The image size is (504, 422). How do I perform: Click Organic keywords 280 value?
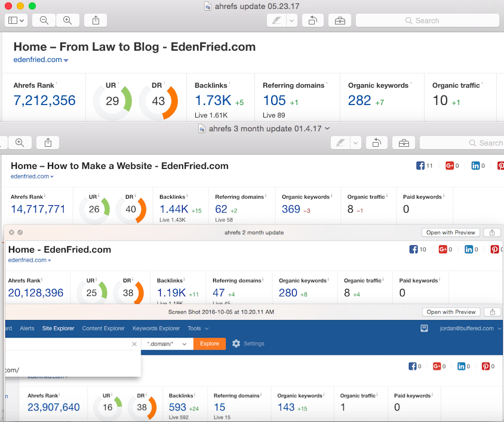tap(288, 293)
